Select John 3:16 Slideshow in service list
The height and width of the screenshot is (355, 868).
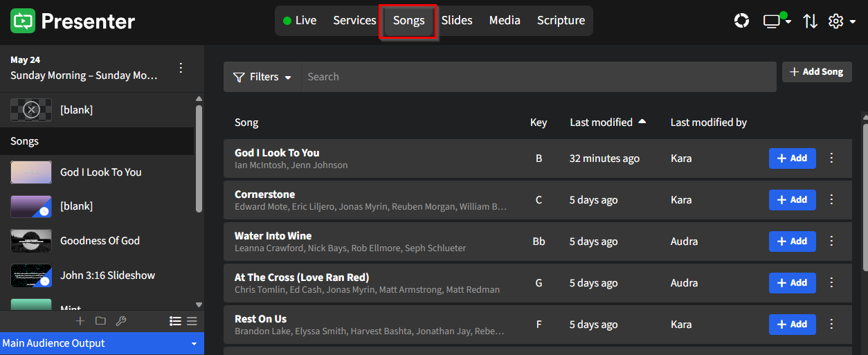coord(97,275)
